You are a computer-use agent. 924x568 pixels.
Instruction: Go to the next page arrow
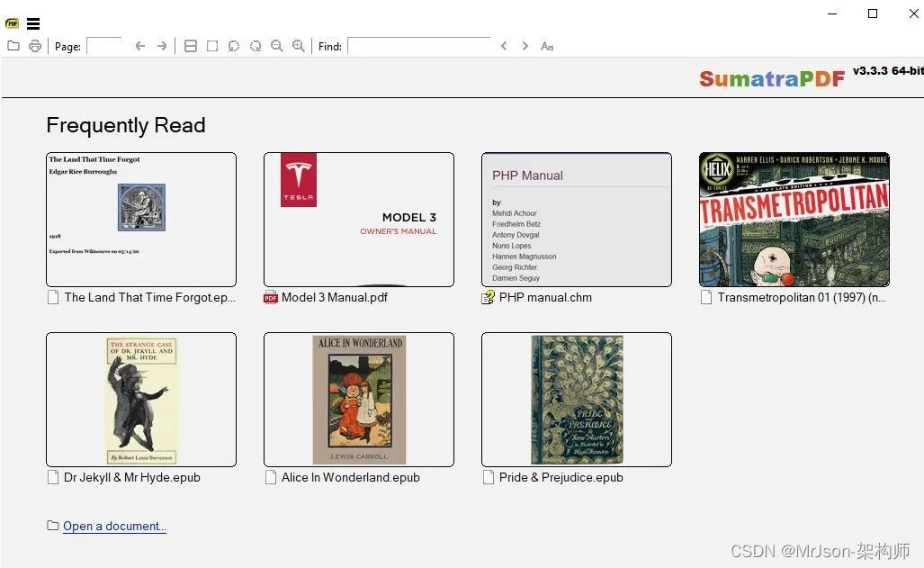coord(161,46)
